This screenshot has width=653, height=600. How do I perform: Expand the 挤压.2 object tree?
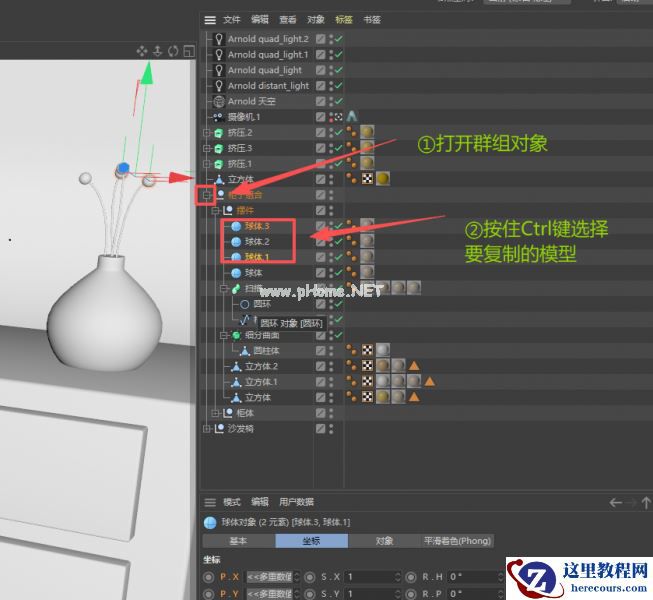tap(207, 133)
